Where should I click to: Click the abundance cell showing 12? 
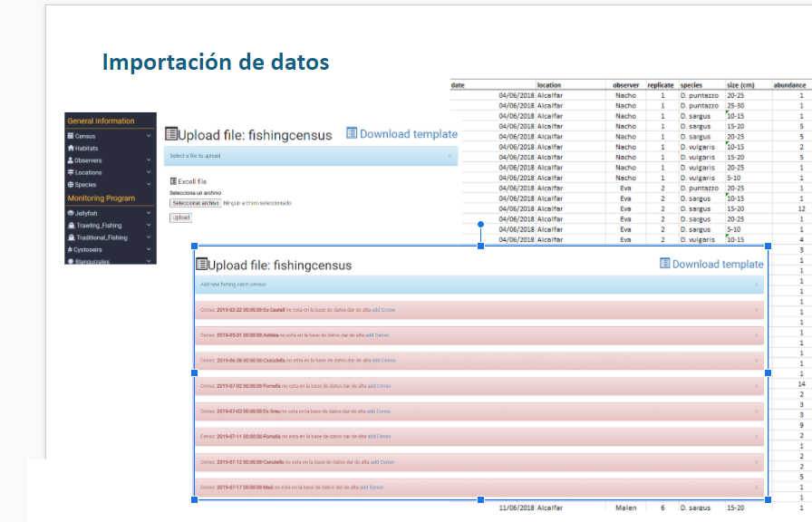[x=802, y=208]
